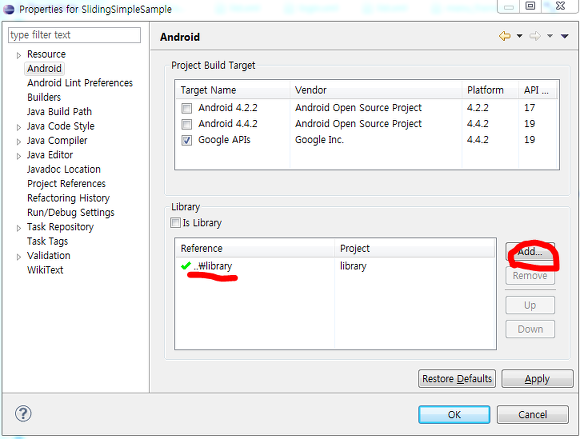This screenshot has height=439, width=580.
Task: Enable the Is Library checkbox
Action: click(x=175, y=223)
